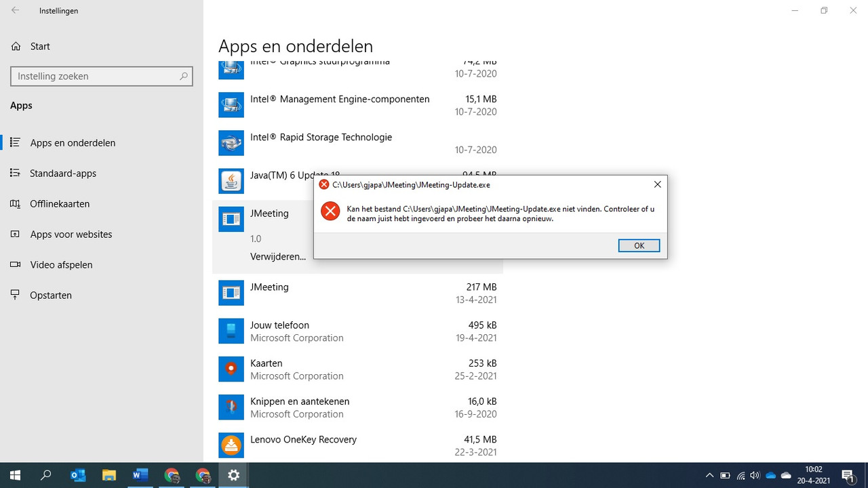This screenshot has height=488, width=868.
Task: Select Lenovo OneKey Recovery app name
Action: [x=303, y=439]
